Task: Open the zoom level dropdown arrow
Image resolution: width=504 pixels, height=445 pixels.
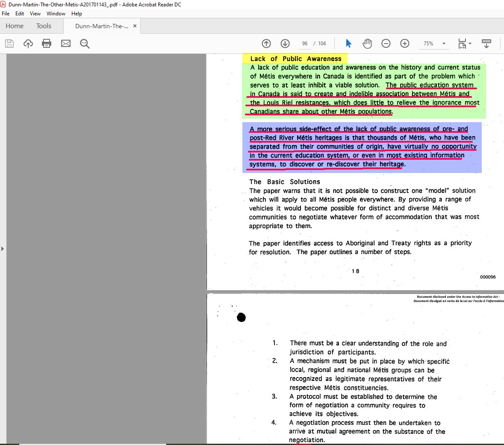Action: [x=444, y=43]
